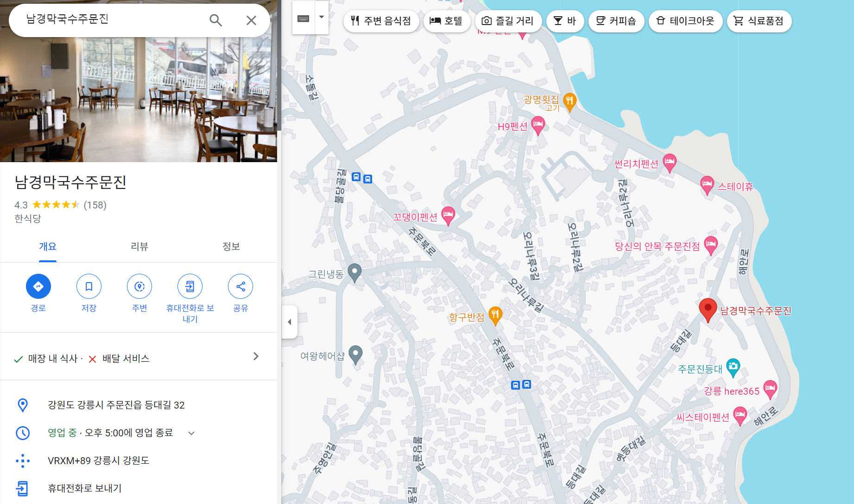Filter by 즐길 거리 chip

(x=508, y=21)
